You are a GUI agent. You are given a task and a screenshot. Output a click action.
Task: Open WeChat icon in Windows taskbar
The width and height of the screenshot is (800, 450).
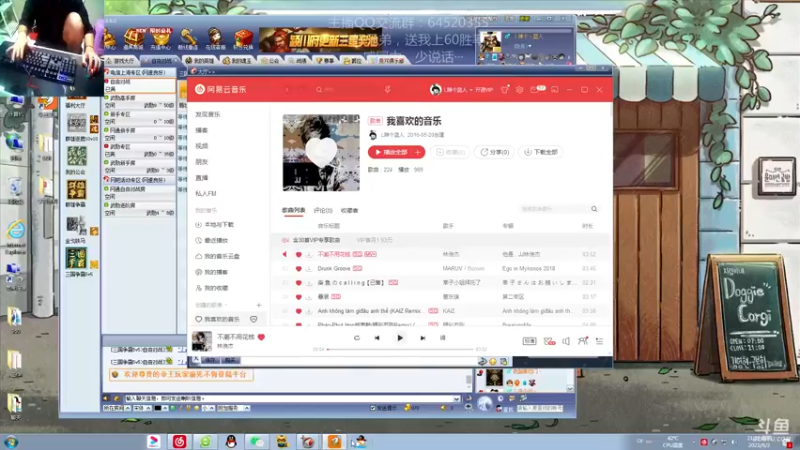point(257,441)
